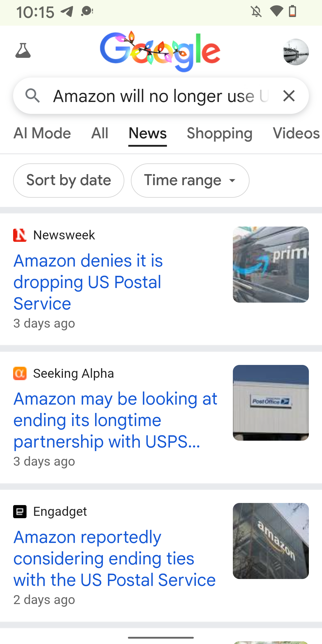This screenshot has width=322, height=644.
Task: Toggle the Sort by date filter
Action: coord(69,180)
